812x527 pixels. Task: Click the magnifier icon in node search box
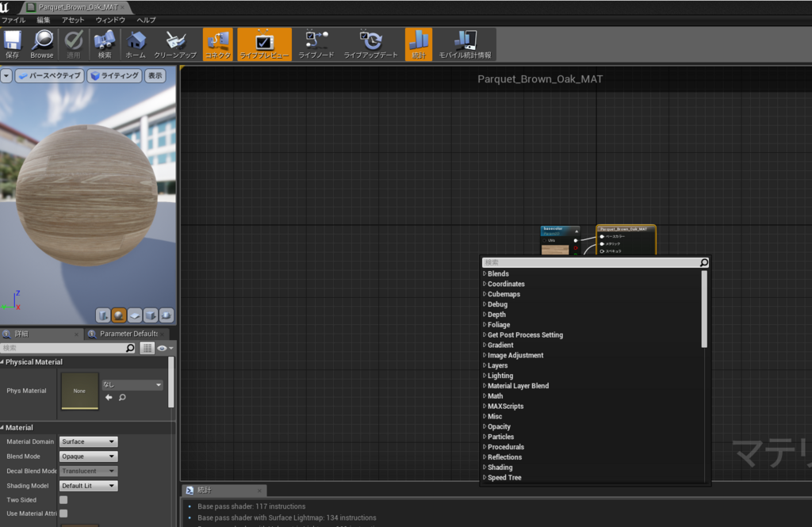coord(704,262)
